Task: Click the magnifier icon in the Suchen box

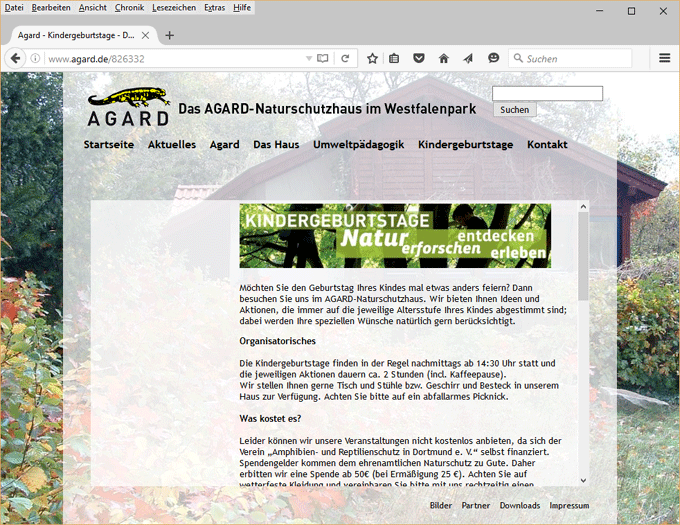Action: (518, 58)
